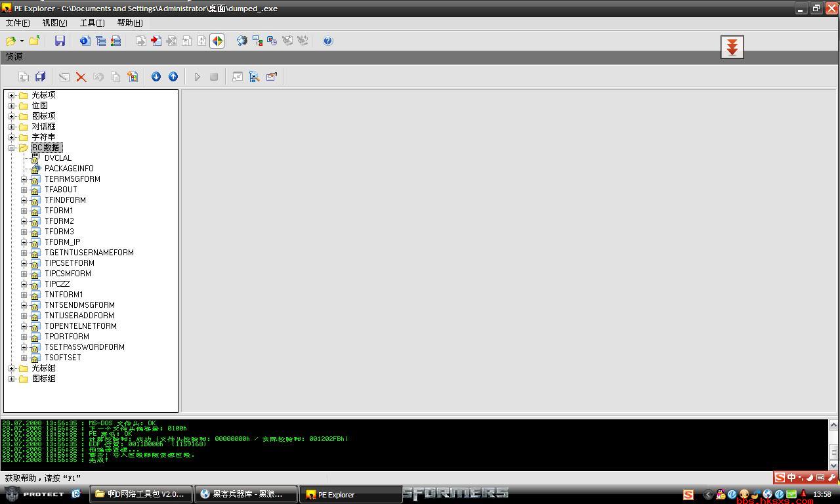The height and width of the screenshot is (504, 840).
Task: Click the reopen recent folder icon
Action: click(x=34, y=41)
